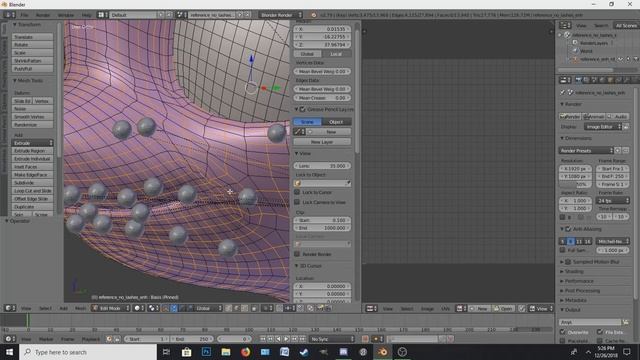Open the Render Presets dropdown
The width and height of the screenshot is (640, 360).
586,151
